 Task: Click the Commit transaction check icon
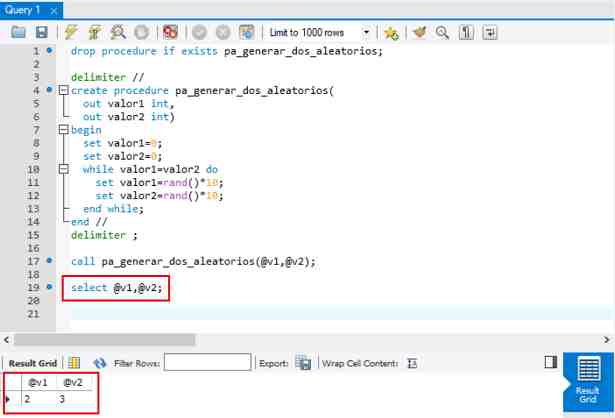(x=199, y=32)
